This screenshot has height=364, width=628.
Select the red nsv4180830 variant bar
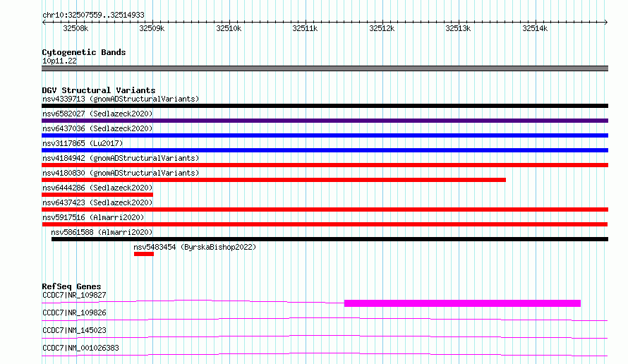point(274,180)
